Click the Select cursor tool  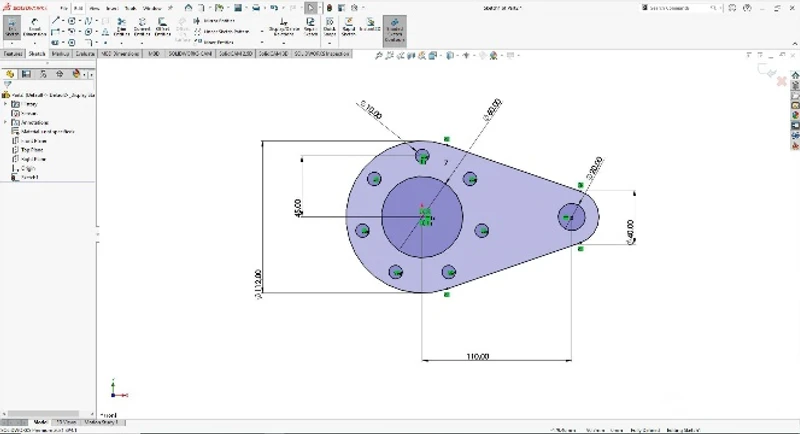click(310, 8)
